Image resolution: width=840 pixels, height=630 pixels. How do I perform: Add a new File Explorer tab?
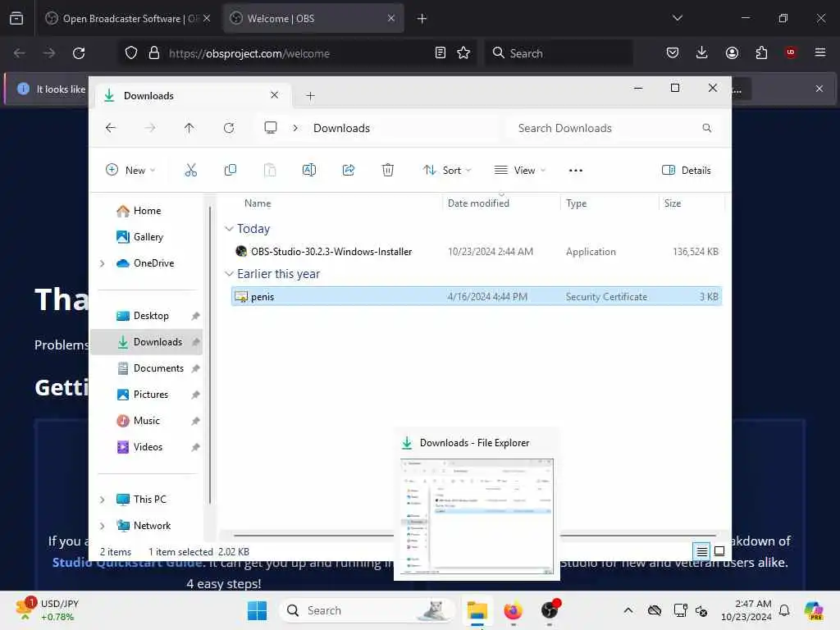click(x=310, y=96)
